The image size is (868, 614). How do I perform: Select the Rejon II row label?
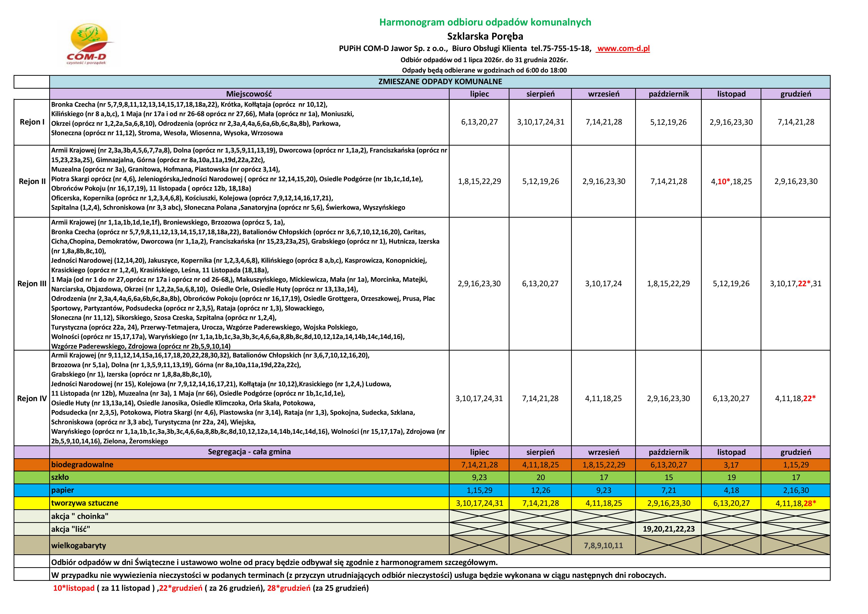point(32,181)
